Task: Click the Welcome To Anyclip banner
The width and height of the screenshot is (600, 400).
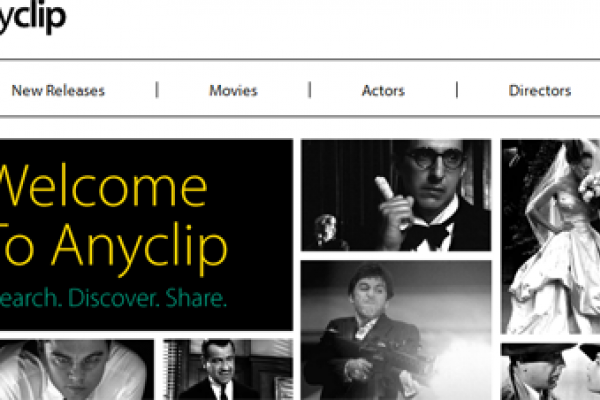Action: pos(146,235)
